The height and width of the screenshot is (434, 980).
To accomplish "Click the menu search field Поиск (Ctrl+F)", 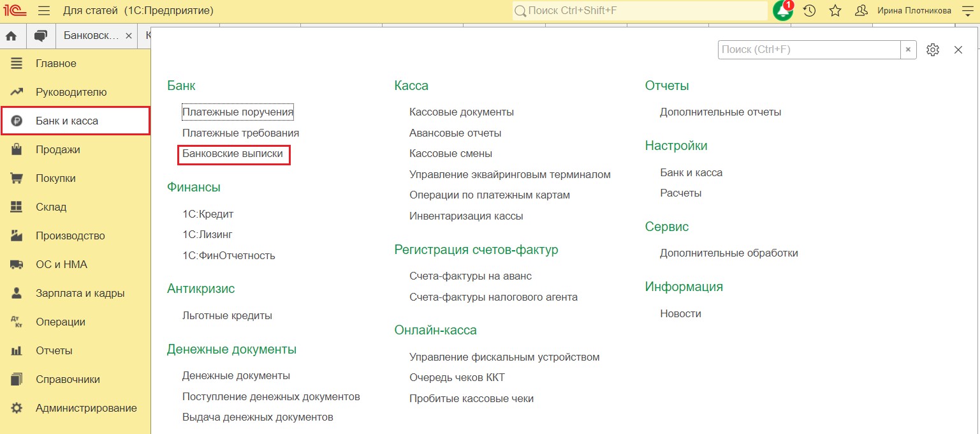I will tap(809, 50).
